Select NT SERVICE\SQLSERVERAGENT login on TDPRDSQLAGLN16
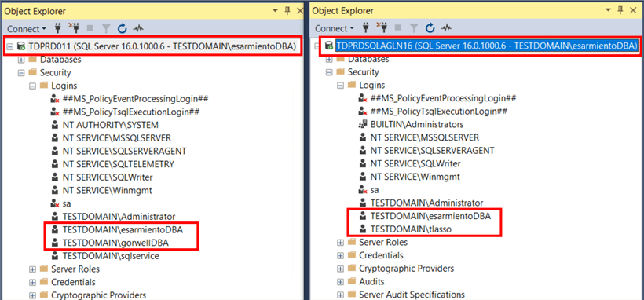Image resolution: width=644 pixels, height=300 pixels. pos(433,151)
